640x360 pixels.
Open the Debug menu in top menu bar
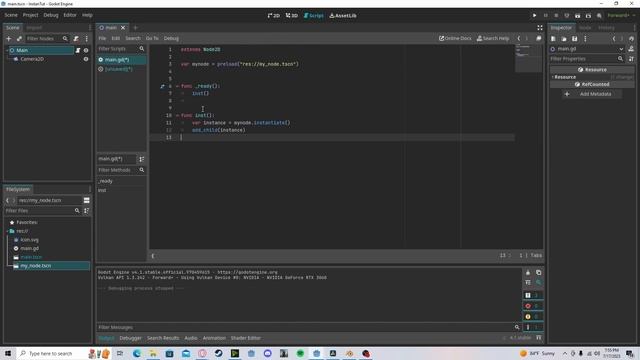coord(51,15)
